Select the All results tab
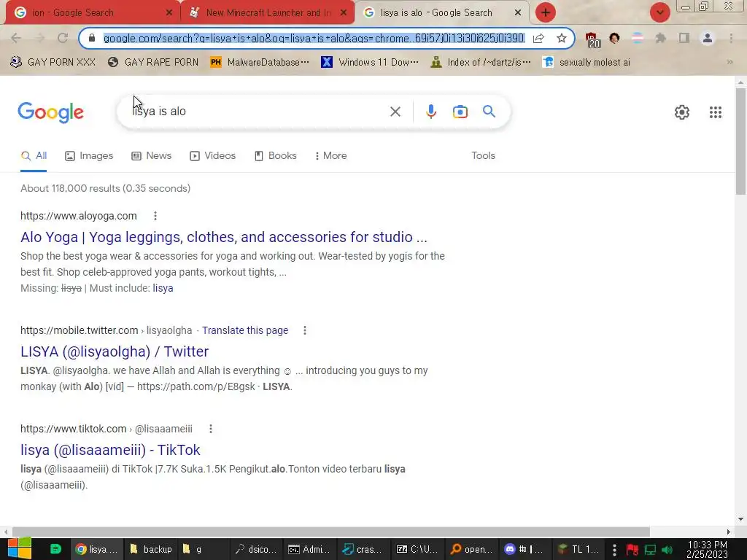Viewport: 747px width, 560px height. (x=34, y=156)
